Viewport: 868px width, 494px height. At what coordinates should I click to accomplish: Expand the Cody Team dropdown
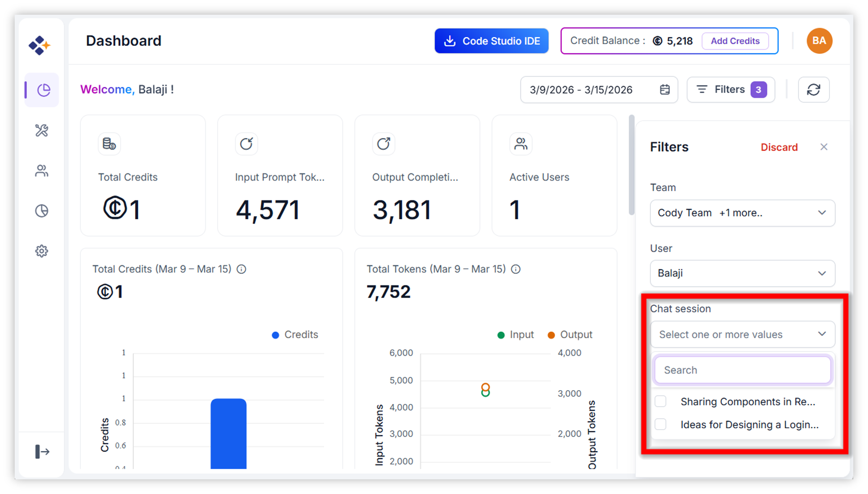click(x=742, y=213)
